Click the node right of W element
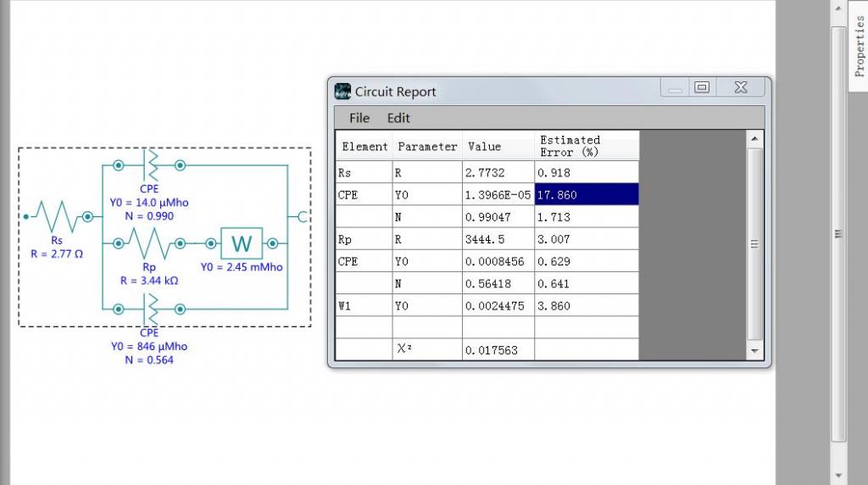The height and width of the screenshot is (485, 868). click(272, 243)
